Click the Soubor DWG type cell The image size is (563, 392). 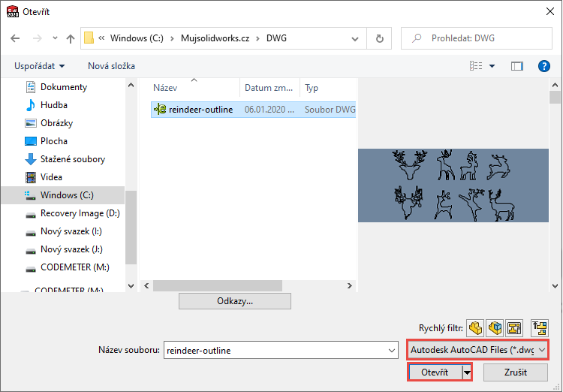(x=330, y=110)
